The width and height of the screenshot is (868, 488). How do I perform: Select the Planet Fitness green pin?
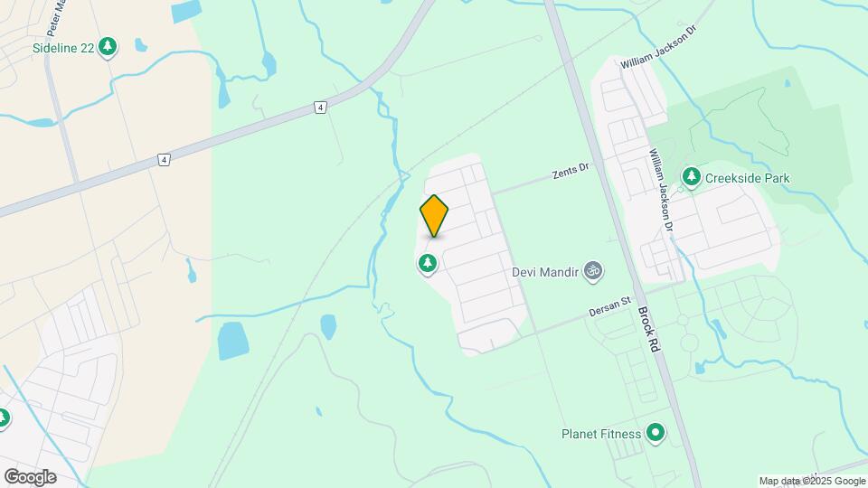[656, 433]
